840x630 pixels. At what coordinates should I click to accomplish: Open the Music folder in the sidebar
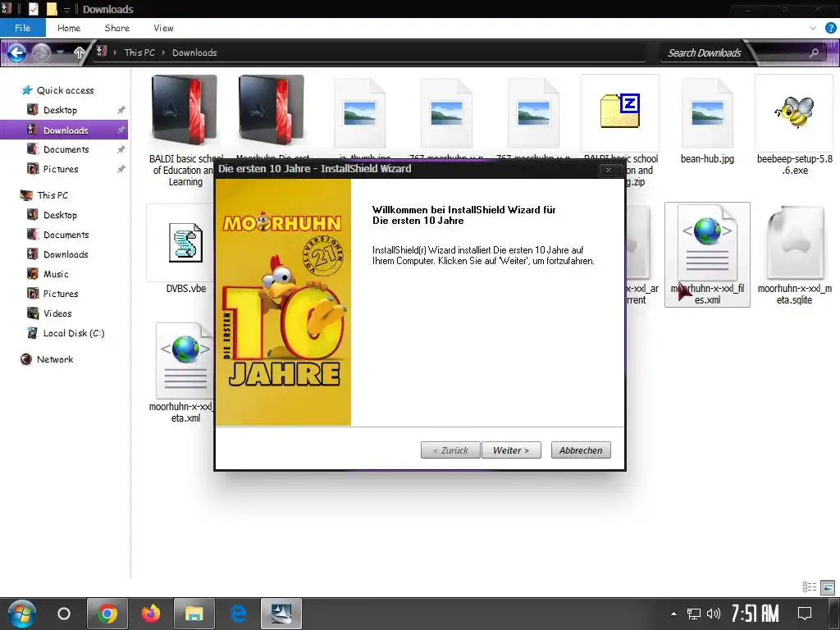coord(56,274)
